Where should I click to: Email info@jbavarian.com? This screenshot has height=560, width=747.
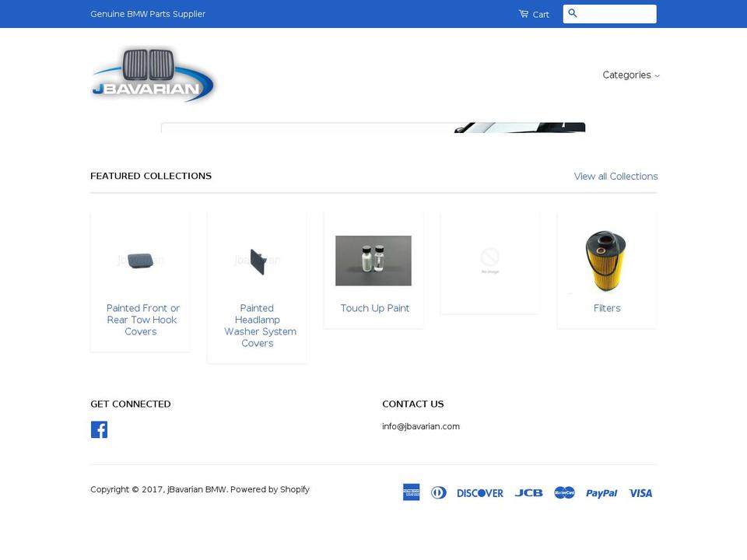point(420,426)
